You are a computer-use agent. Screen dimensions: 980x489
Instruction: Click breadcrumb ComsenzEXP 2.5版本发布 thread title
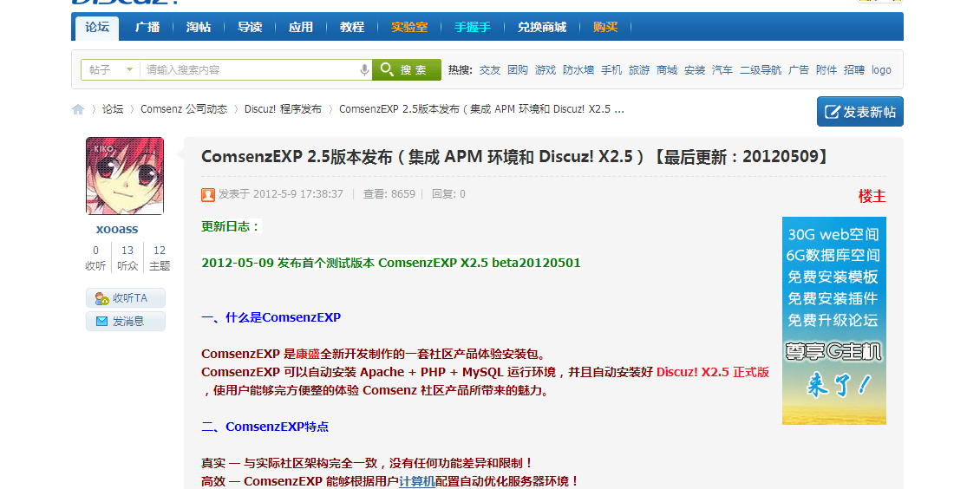click(x=481, y=109)
